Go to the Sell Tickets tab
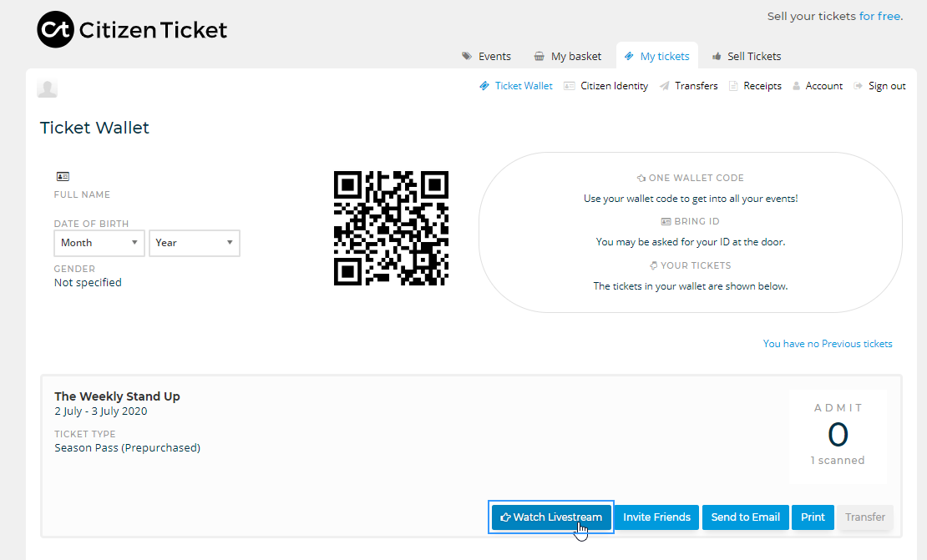 746,56
